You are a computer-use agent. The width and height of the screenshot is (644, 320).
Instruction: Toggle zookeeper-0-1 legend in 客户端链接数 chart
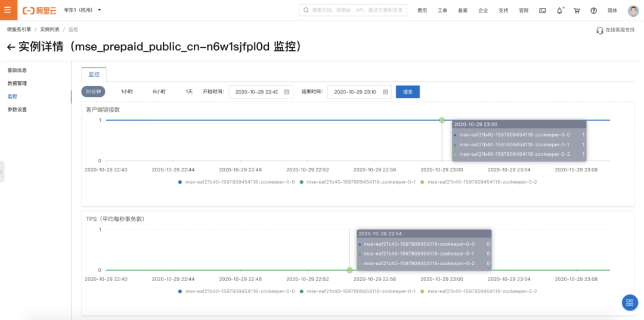click(357, 182)
